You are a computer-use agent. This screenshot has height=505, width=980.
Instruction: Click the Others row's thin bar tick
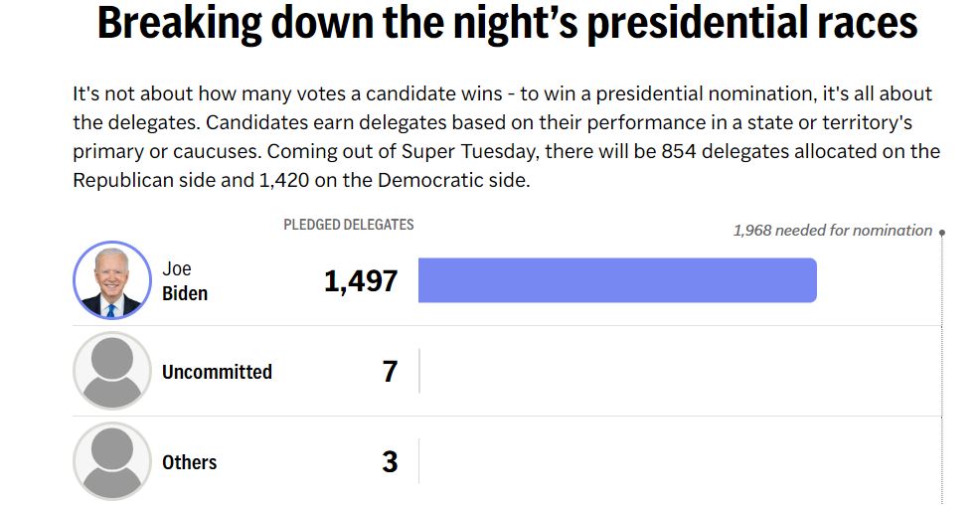tap(419, 462)
